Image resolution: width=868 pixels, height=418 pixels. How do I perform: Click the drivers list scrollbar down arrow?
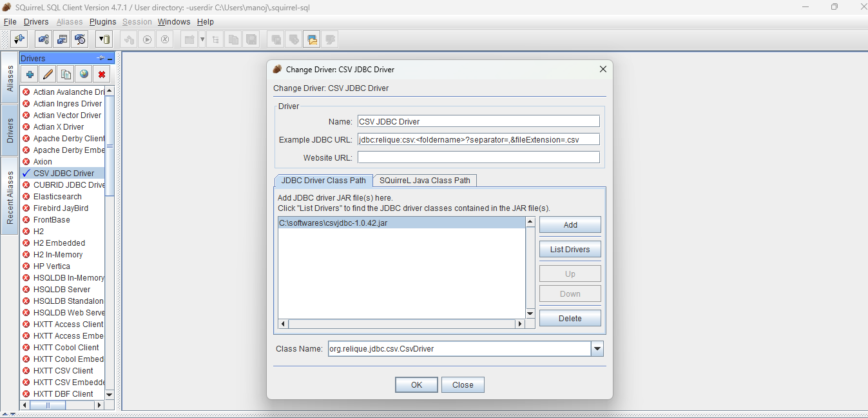pyautogui.click(x=110, y=394)
